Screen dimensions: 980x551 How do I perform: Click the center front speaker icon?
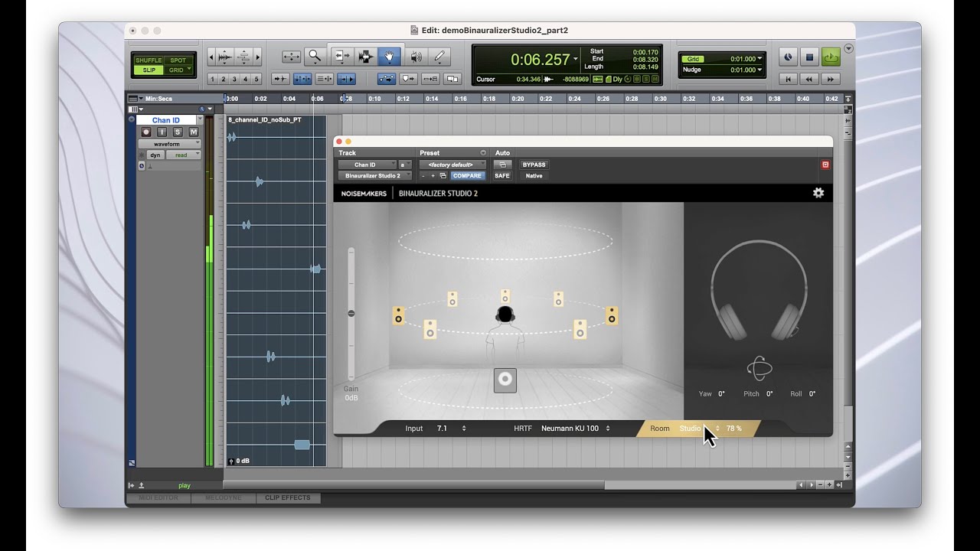pos(505,296)
